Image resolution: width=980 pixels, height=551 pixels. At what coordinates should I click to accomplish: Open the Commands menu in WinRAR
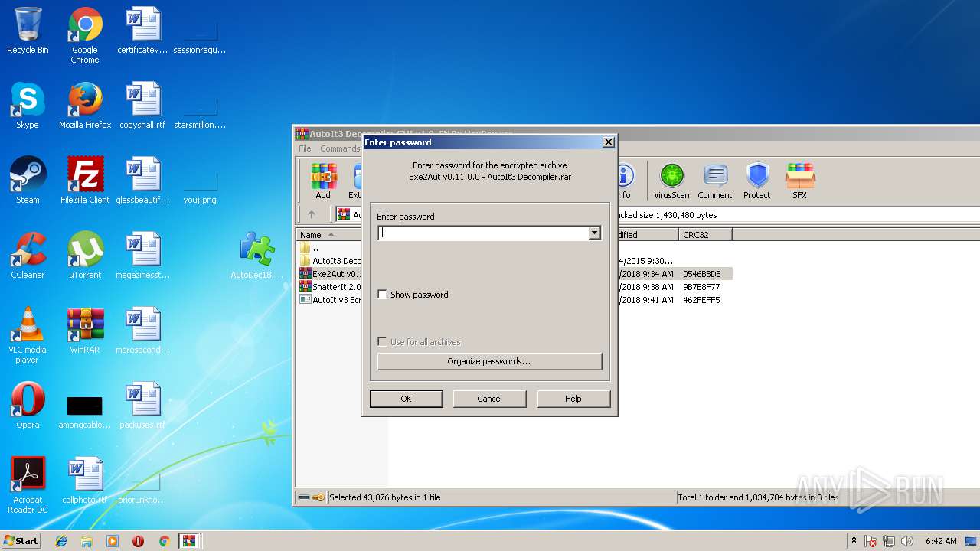coord(340,148)
